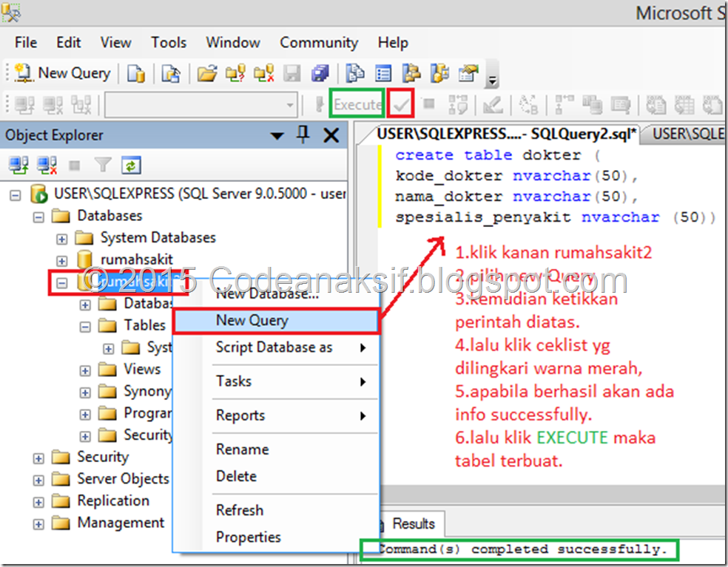The width and height of the screenshot is (728, 567).
Task: Open Object Explorer window position dropdown arrow
Action: tap(277, 136)
